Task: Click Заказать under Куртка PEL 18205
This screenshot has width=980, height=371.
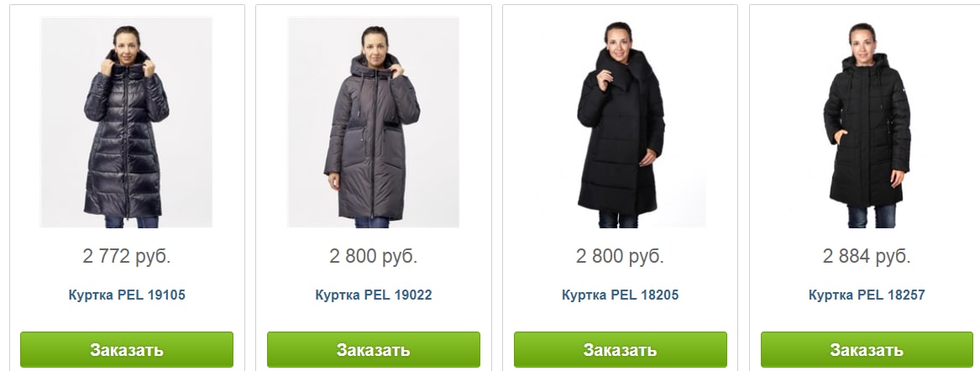Action: click(621, 350)
